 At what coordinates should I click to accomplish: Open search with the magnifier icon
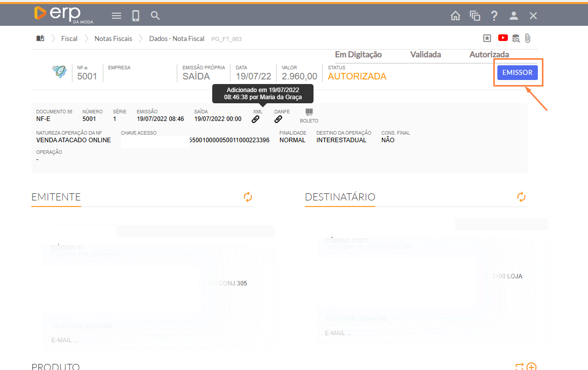[155, 16]
